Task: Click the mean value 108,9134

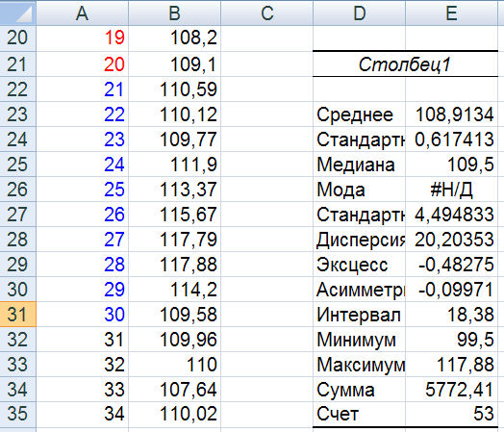Action: click(x=452, y=114)
